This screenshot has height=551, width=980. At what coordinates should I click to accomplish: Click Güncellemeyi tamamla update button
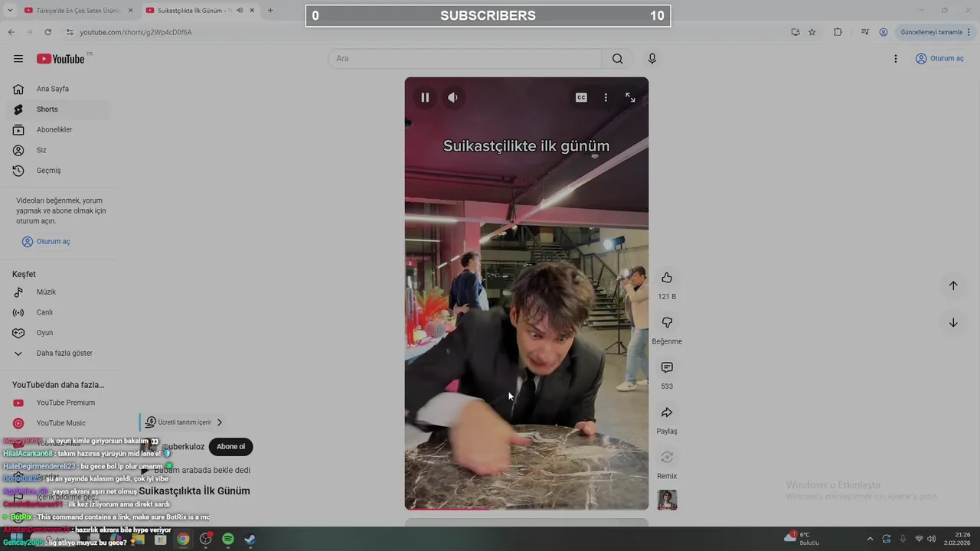click(936, 32)
